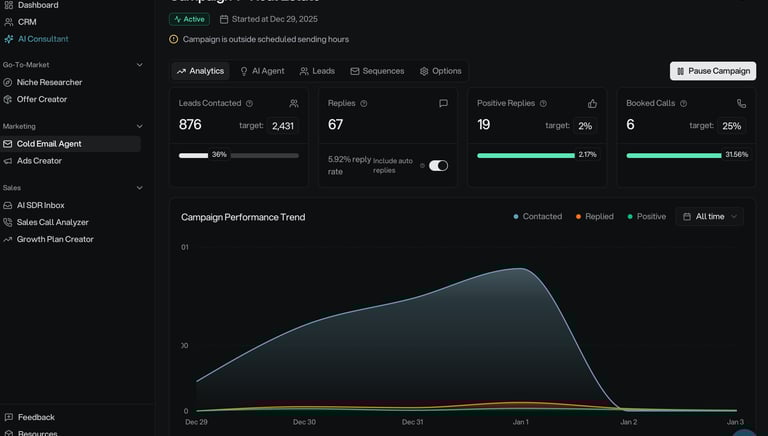Switch to the AI Agent tab
The image size is (768, 436).
click(261, 71)
